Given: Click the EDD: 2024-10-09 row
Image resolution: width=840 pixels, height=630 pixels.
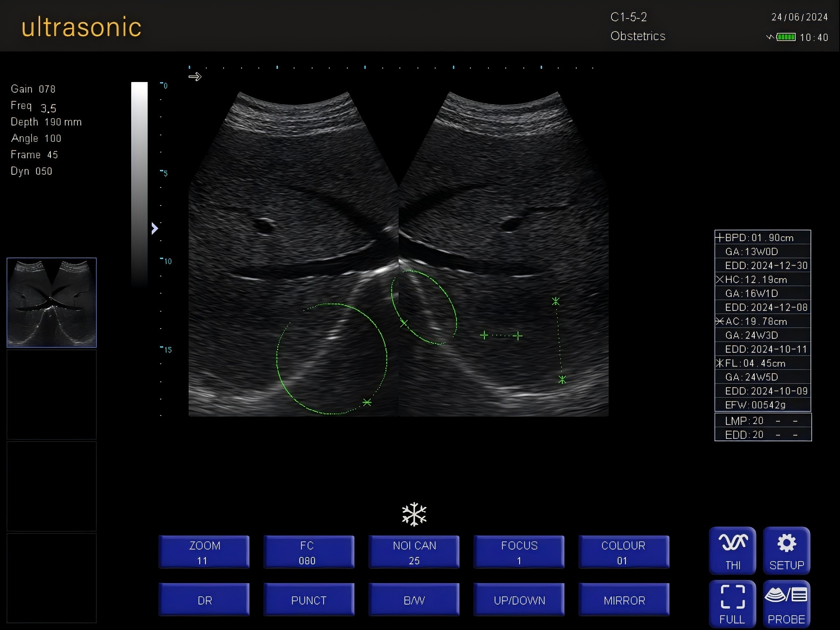Looking at the screenshot, I should coord(762,391).
